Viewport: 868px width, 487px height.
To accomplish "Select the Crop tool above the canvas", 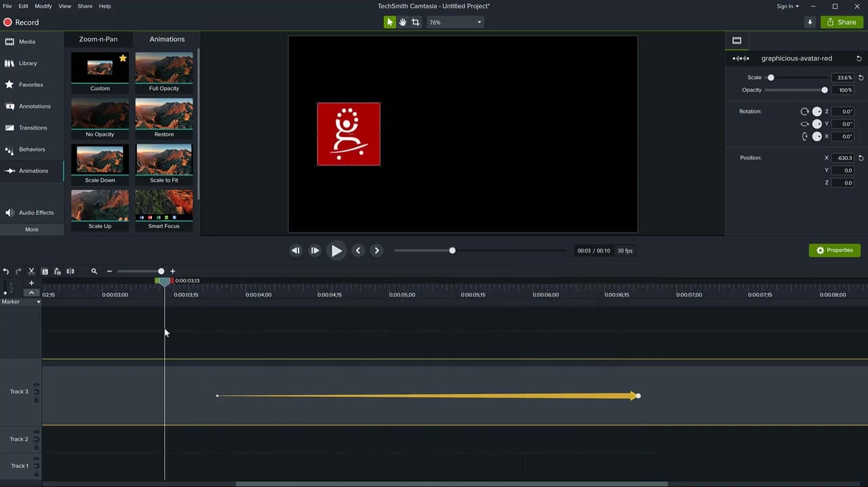I will (415, 22).
